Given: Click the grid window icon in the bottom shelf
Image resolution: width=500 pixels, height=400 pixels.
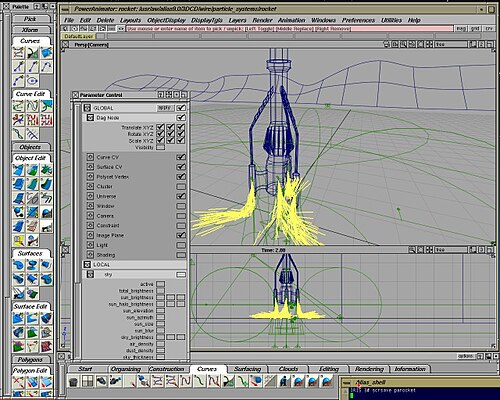Looking at the screenshot, I should [x=87, y=381].
